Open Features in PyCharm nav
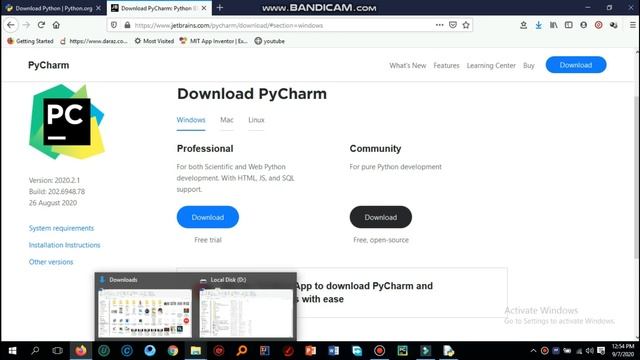The height and width of the screenshot is (360, 640). pos(446,65)
